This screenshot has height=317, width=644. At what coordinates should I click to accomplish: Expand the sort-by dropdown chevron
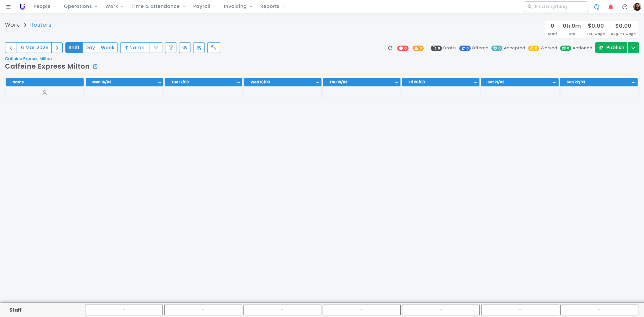coord(156,48)
